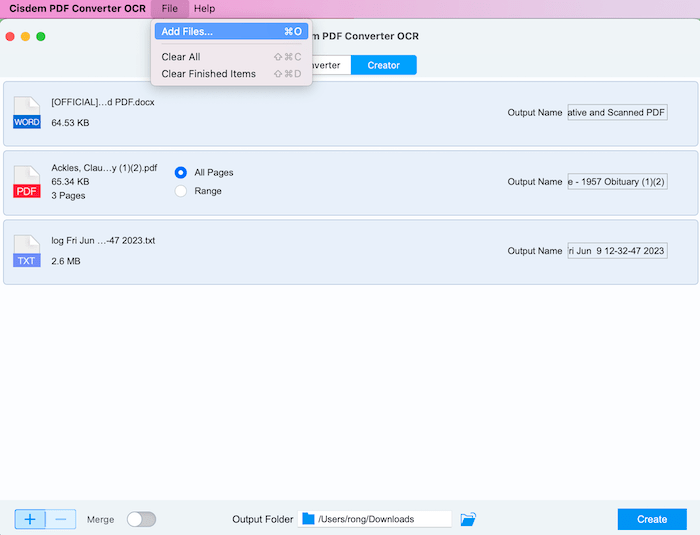Click the 65.34 KB size text

coord(70,182)
